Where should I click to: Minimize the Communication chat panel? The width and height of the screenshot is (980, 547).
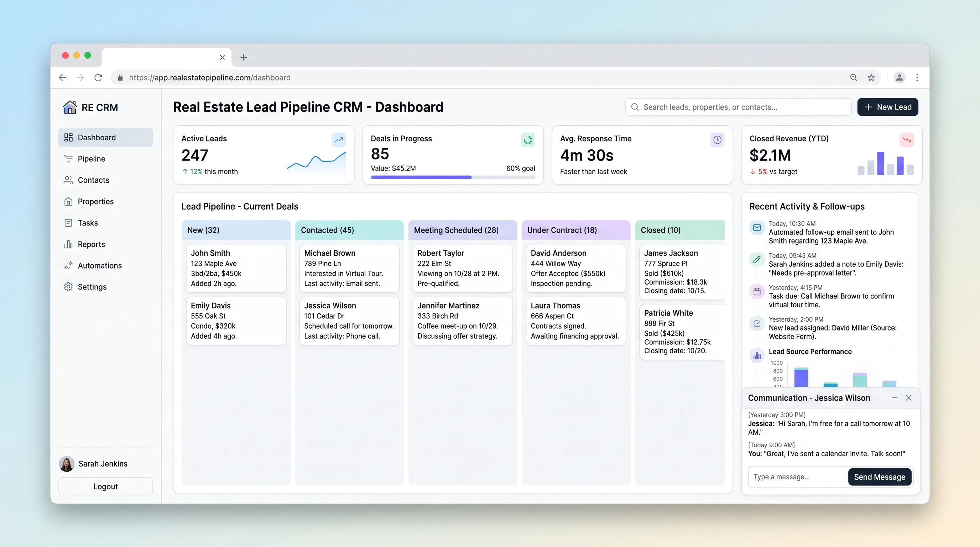tap(895, 397)
